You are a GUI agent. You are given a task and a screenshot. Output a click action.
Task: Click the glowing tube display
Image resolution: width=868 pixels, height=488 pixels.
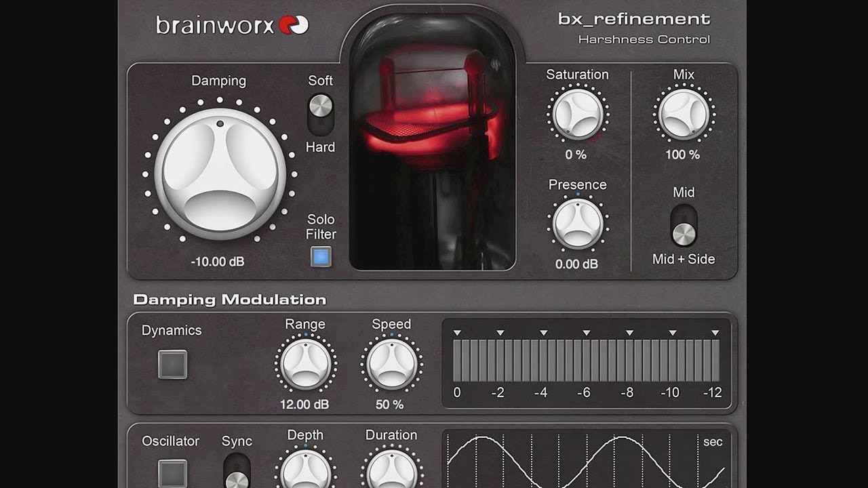(433, 141)
